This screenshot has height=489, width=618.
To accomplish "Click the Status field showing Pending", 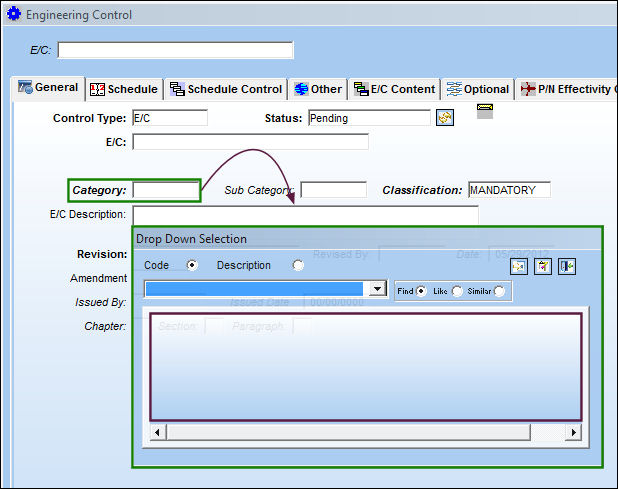I will click(369, 118).
